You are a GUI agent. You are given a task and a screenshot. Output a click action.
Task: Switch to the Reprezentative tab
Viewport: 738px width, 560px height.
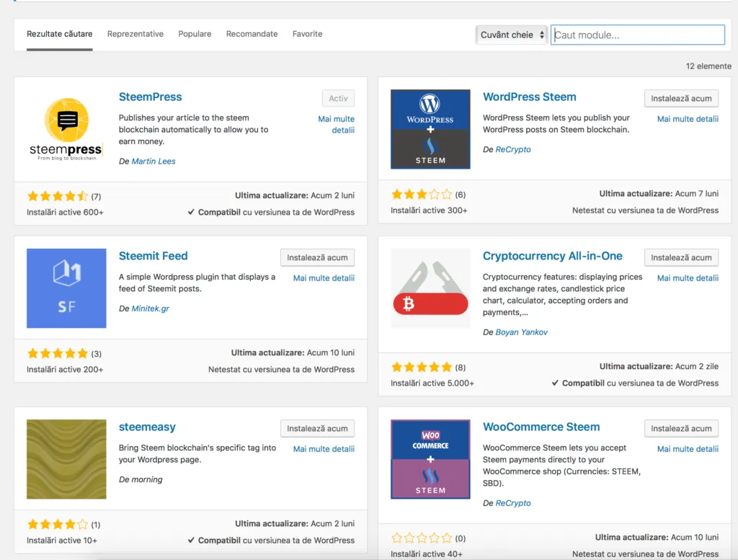(135, 34)
